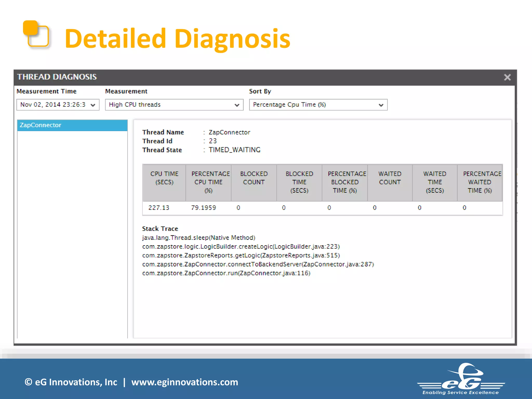
Task: Click the PERCENTAGE WAITED TIME (%) header
Action: (480, 183)
